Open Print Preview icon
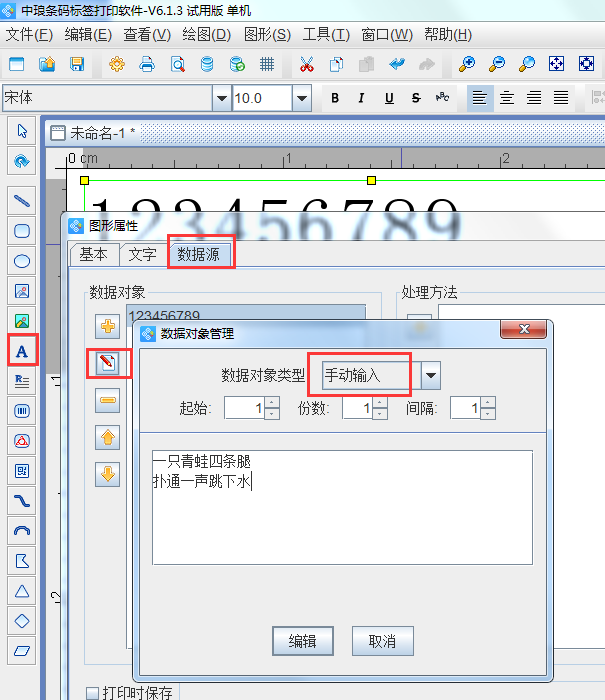This screenshot has height=700, width=605. tap(177, 64)
